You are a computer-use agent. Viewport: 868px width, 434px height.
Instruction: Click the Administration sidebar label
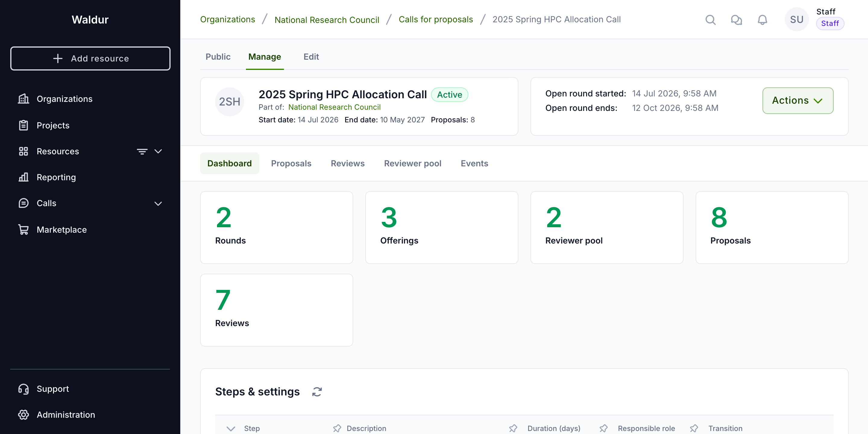pyautogui.click(x=66, y=415)
